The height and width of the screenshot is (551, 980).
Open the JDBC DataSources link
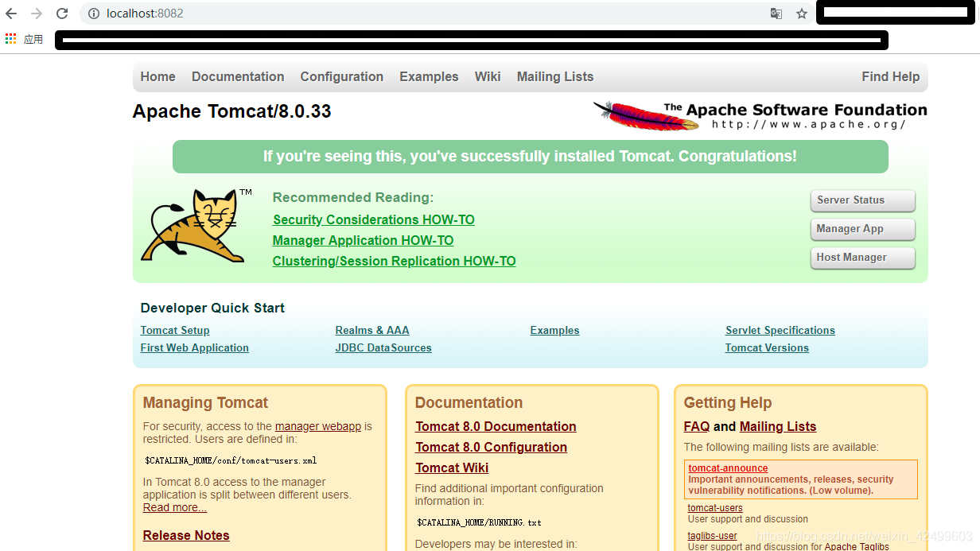(x=383, y=348)
